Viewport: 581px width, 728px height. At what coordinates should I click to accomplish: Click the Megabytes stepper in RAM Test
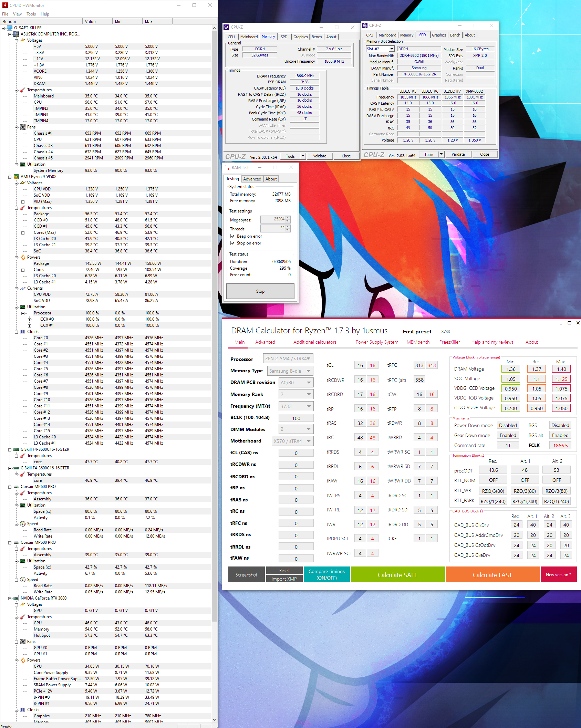(x=288, y=219)
